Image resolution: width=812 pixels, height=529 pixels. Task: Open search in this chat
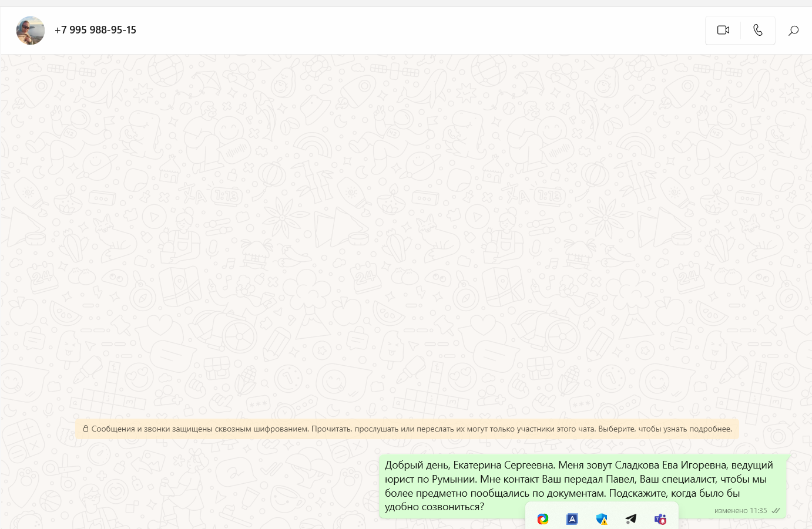pos(794,31)
